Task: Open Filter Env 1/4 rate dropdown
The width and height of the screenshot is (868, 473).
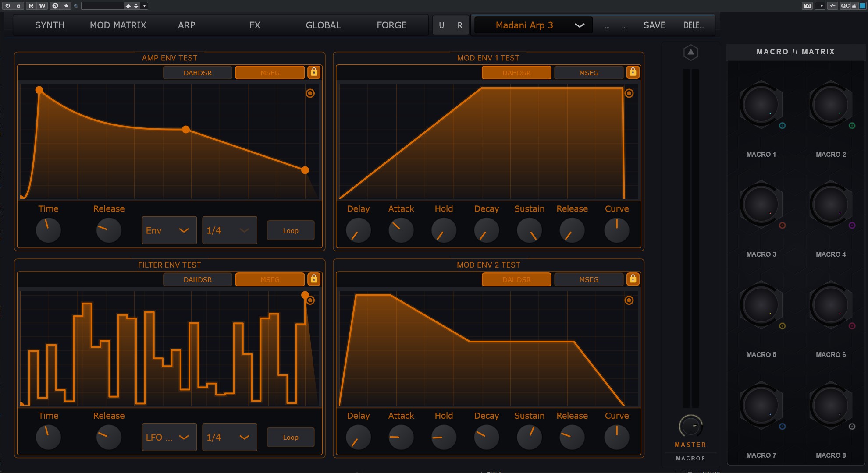Action: [229, 437]
